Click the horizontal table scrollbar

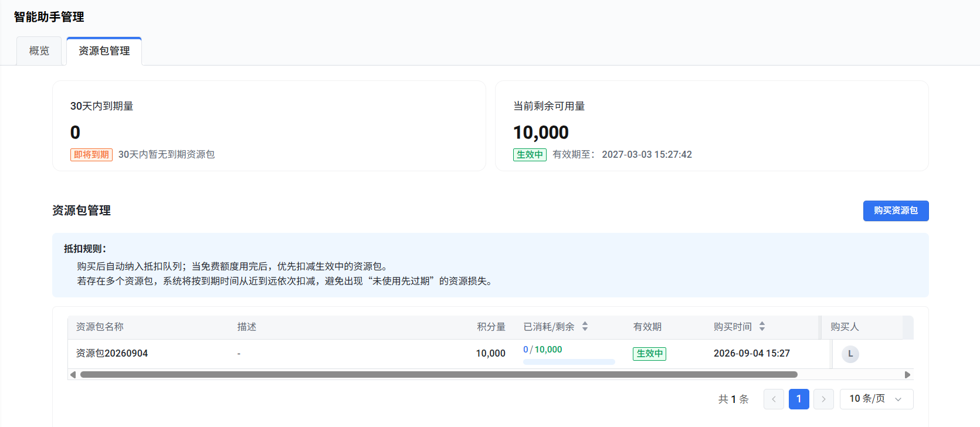click(x=439, y=375)
